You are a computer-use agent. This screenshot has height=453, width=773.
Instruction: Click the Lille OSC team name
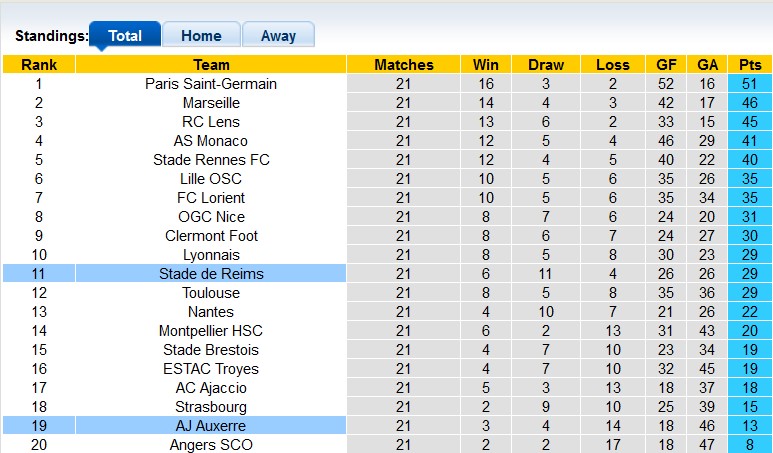[211, 179]
